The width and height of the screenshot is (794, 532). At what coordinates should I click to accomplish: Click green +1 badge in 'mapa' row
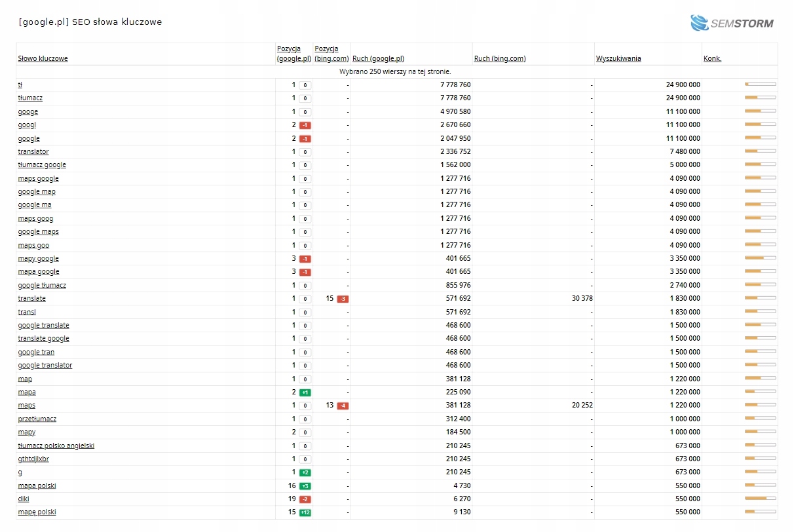click(305, 392)
